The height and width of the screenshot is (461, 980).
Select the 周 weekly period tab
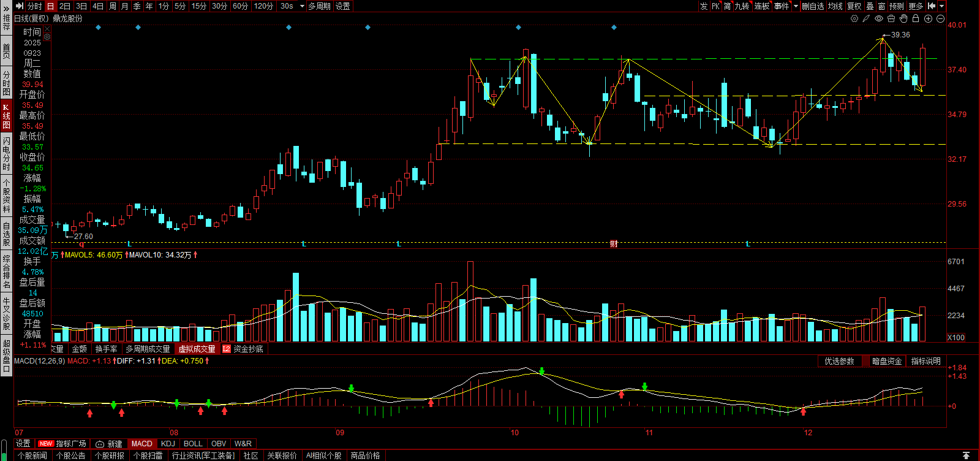click(113, 6)
